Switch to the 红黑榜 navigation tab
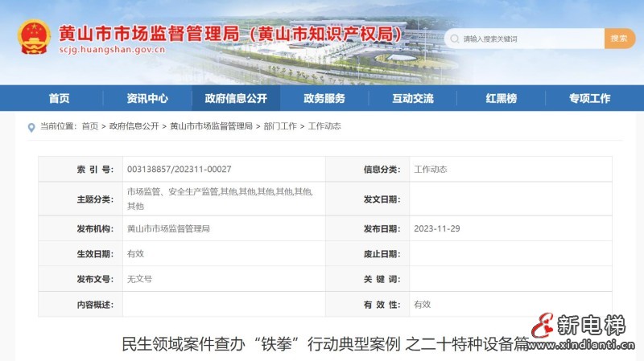The height and width of the screenshot is (361, 644). [x=502, y=99]
